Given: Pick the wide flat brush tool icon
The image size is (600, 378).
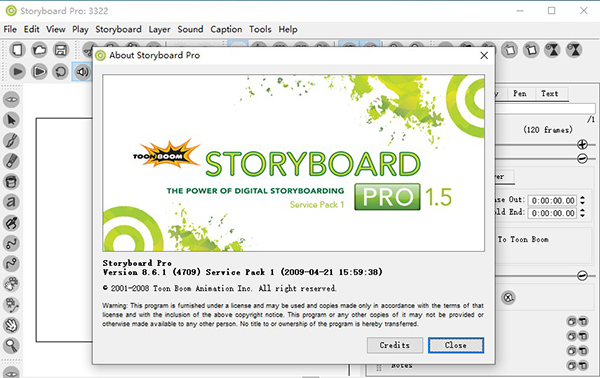Looking at the screenshot, I should (x=11, y=161).
